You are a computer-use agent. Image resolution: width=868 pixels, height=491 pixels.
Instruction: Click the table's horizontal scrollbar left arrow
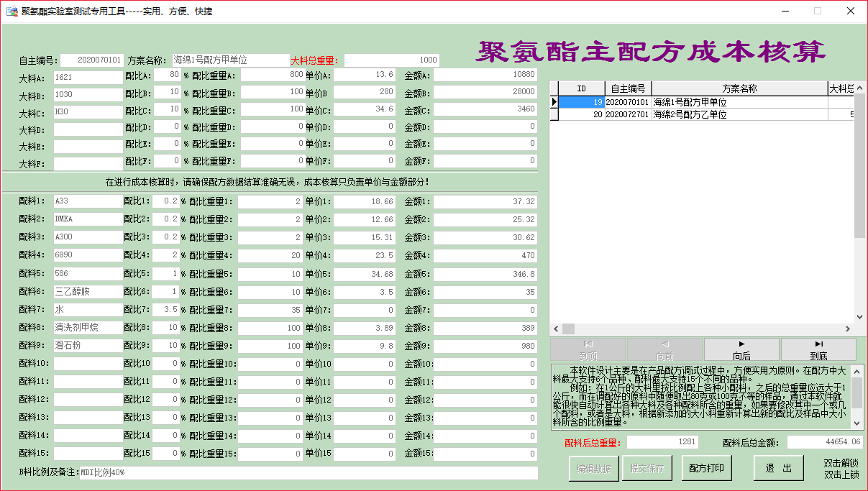tap(556, 329)
